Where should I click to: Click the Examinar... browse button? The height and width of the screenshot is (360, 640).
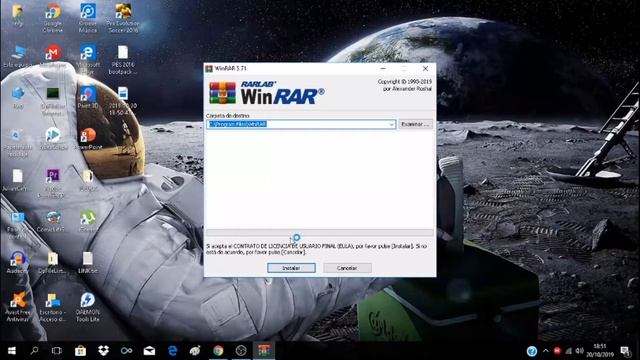coord(416,124)
